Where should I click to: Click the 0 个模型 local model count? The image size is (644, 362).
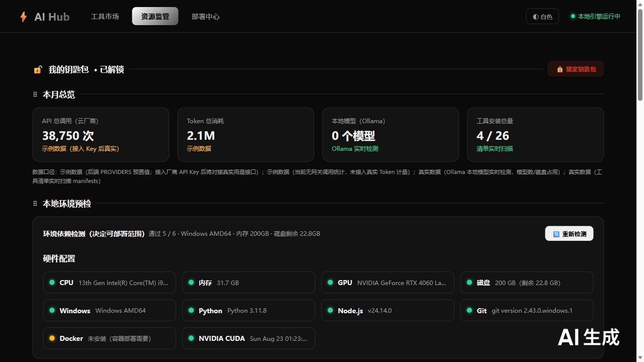click(x=353, y=136)
